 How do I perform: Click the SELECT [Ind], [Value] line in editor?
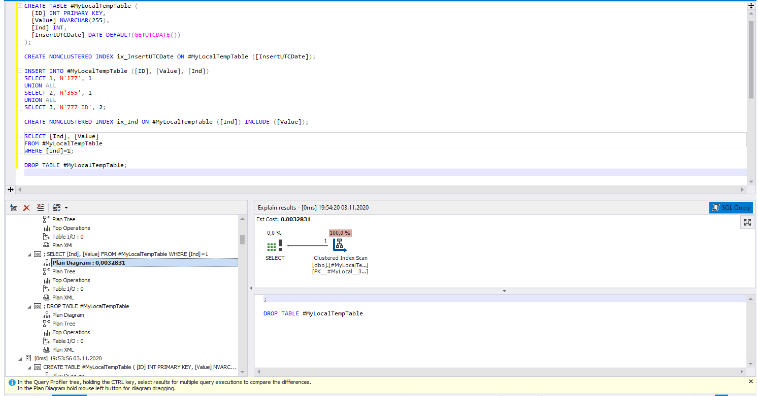click(61, 136)
